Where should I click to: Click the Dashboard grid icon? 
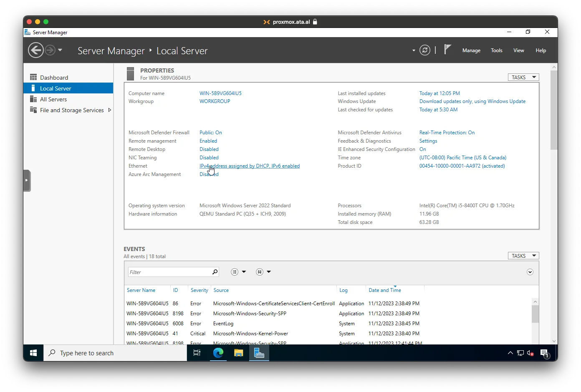(x=33, y=77)
